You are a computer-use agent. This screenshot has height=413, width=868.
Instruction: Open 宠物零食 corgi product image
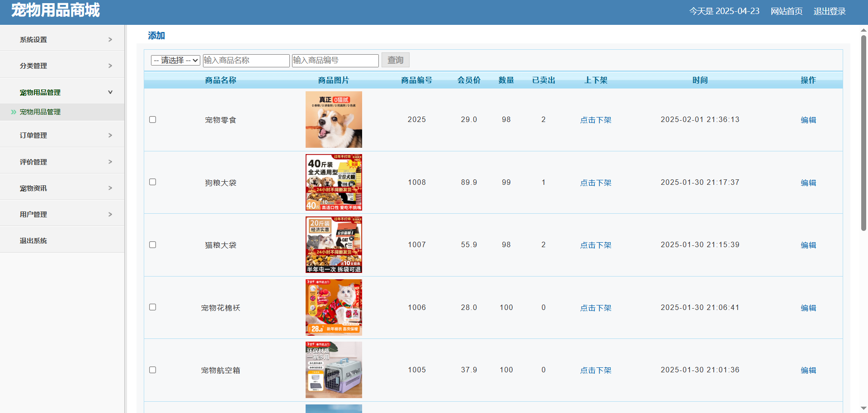click(334, 120)
